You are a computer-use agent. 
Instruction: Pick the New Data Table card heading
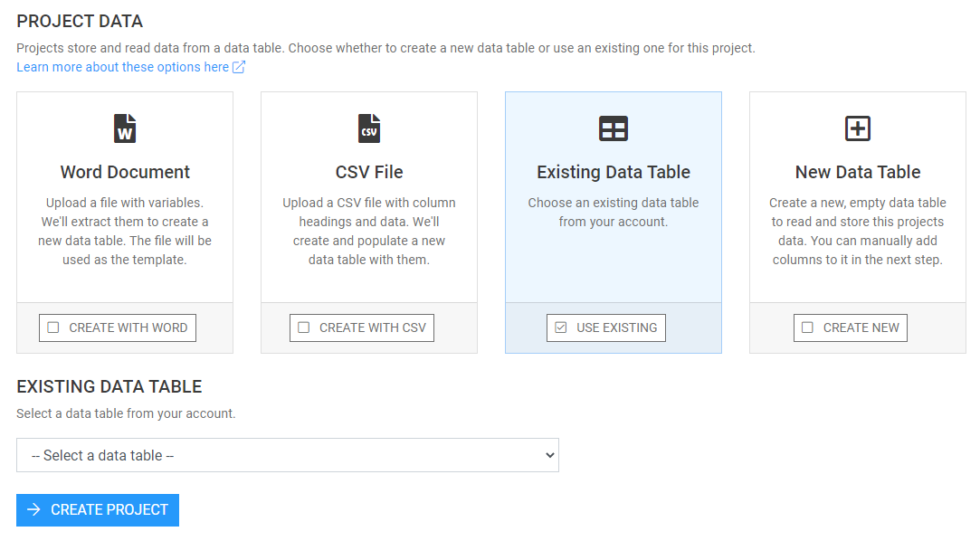point(857,172)
